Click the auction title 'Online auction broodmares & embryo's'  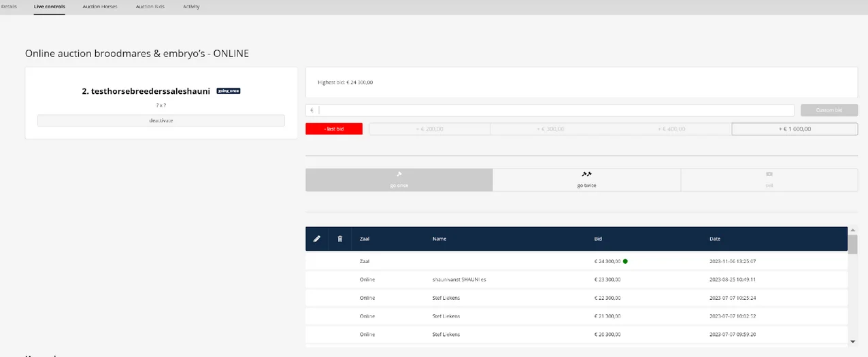(x=137, y=53)
